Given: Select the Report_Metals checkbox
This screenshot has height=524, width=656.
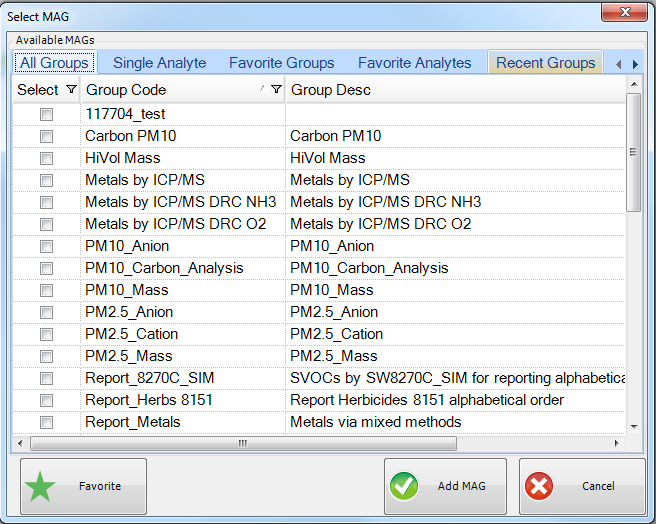Looking at the screenshot, I should coord(46,422).
